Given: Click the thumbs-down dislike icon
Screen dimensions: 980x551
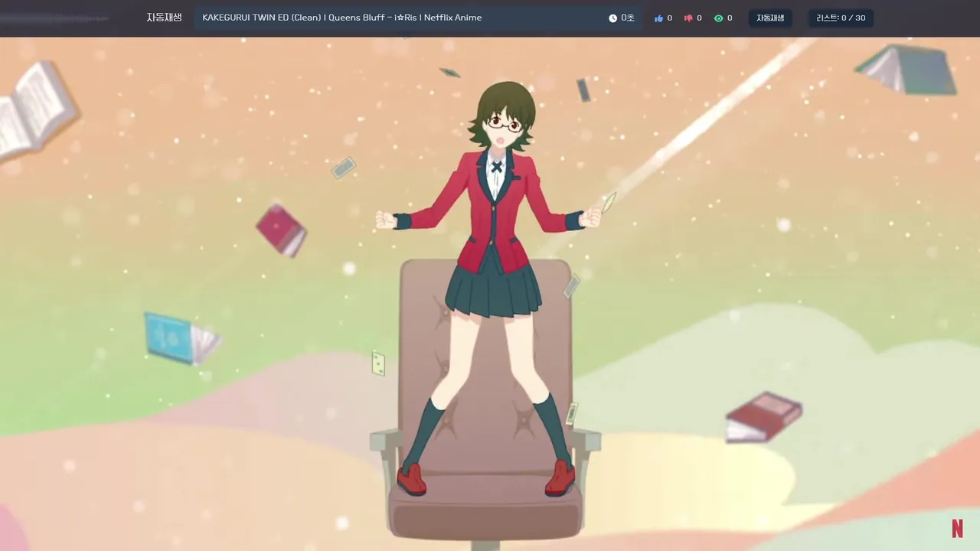Looking at the screenshot, I should click(x=688, y=18).
